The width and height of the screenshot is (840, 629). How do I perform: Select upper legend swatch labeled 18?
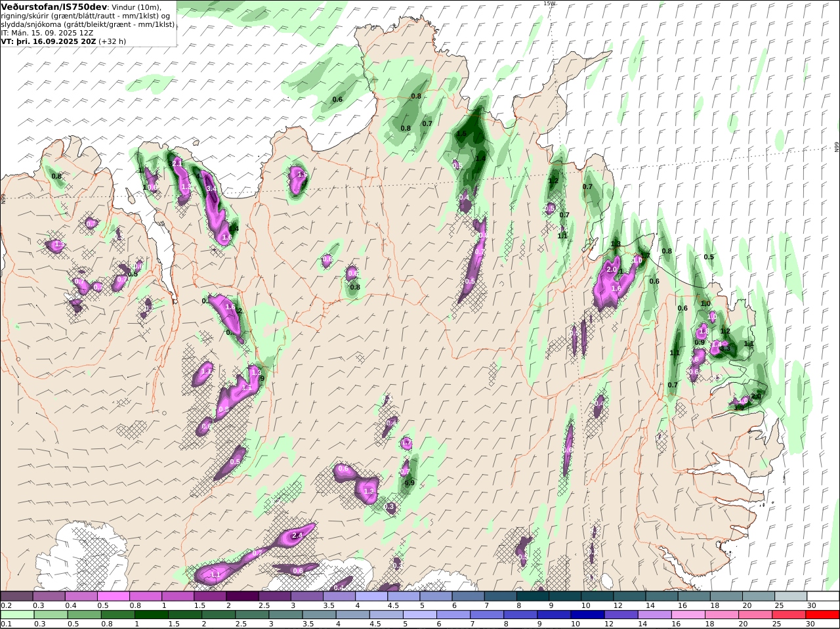[726, 596]
